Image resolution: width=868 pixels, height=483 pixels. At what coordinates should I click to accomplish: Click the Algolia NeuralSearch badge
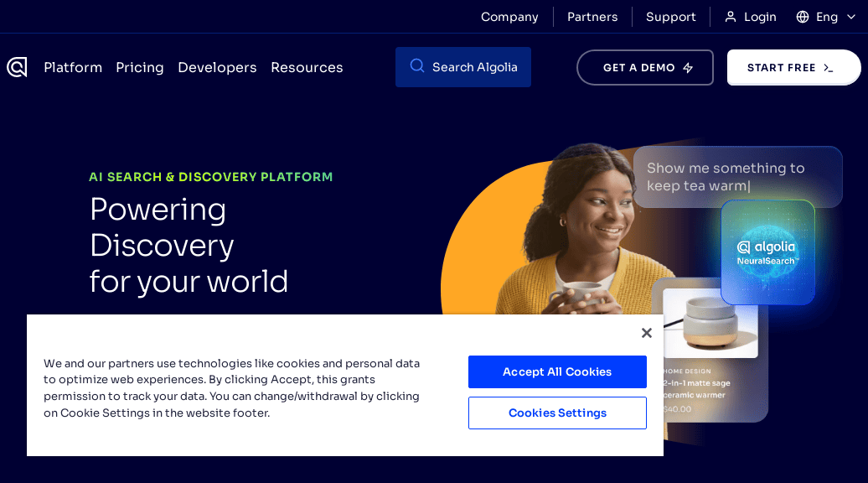pyautogui.click(x=767, y=252)
